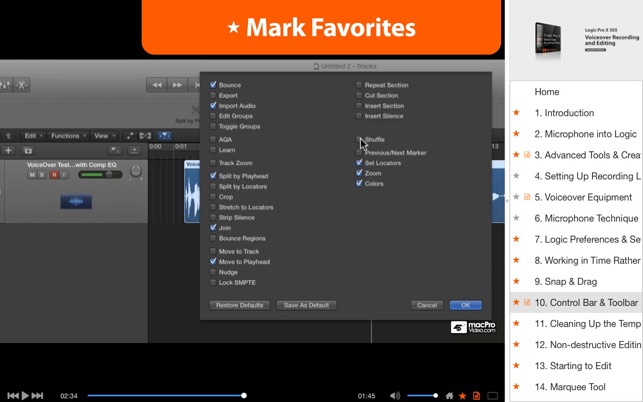Skip to next video with player forward button
Viewport: 643px width, 402px height.
pos(37,395)
